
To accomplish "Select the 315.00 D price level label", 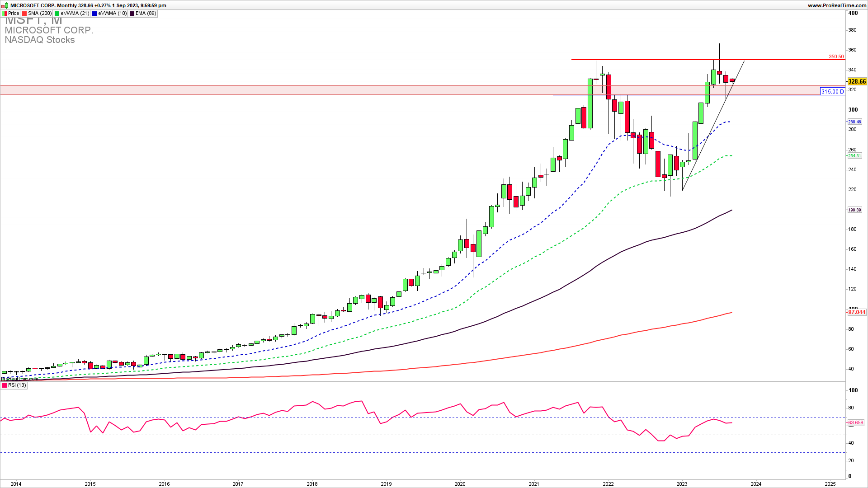I will click(833, 91).
